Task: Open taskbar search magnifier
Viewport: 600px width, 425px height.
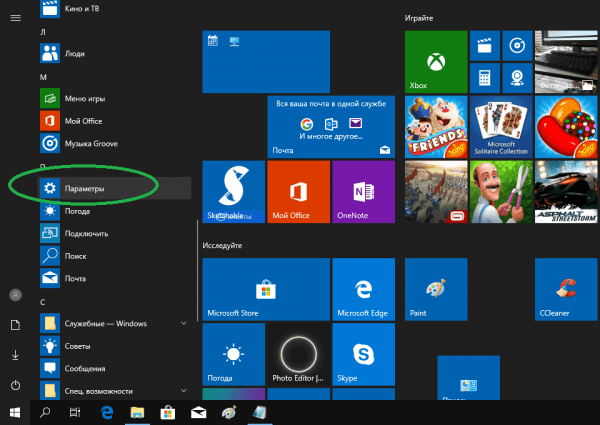Action: (x=45, y=413)
